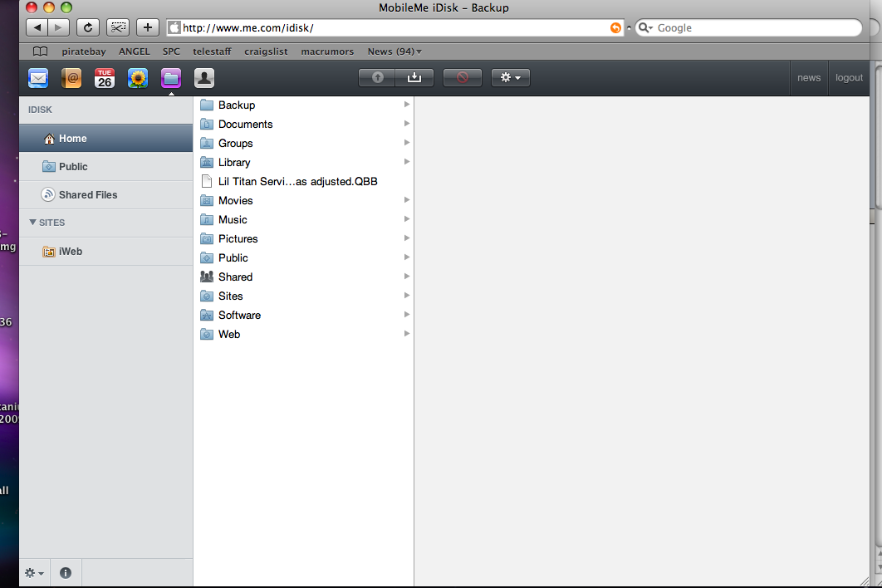Click the news link in header
The image size is (882, 588).
pos(809,78)
